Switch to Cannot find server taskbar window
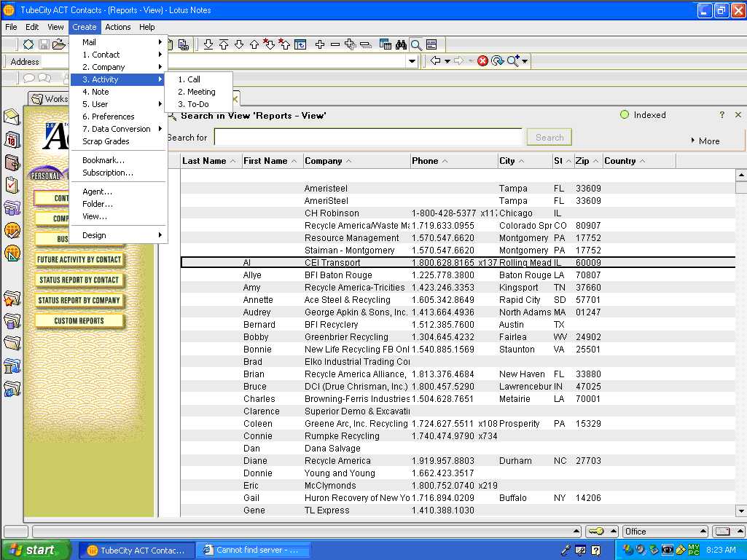 tap(253, 550)
